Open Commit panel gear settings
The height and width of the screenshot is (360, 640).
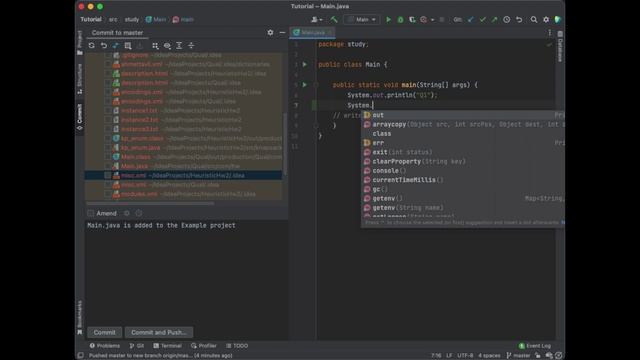click(x=270, y=32)
